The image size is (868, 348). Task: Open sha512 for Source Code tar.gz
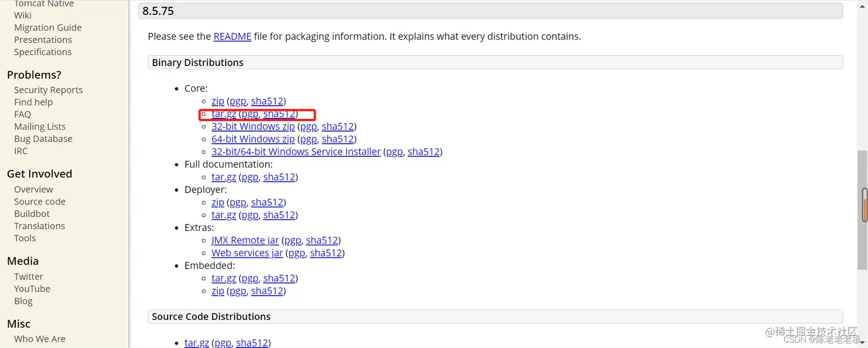[252, 342]
